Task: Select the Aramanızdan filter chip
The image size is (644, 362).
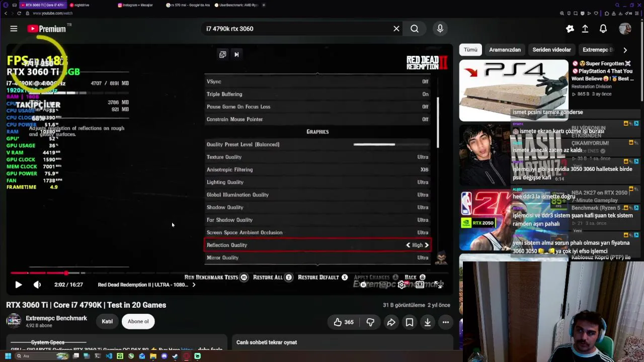Action: 505,50
